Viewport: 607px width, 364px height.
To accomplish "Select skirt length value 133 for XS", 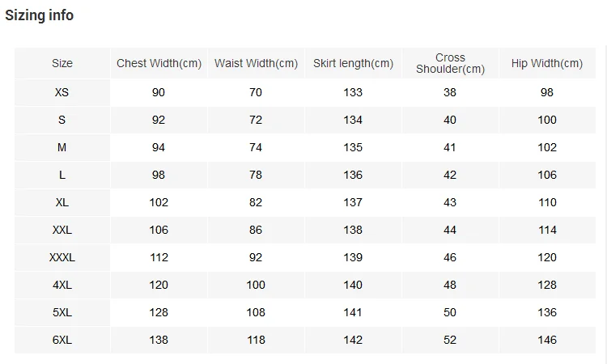I will (353, 92).
